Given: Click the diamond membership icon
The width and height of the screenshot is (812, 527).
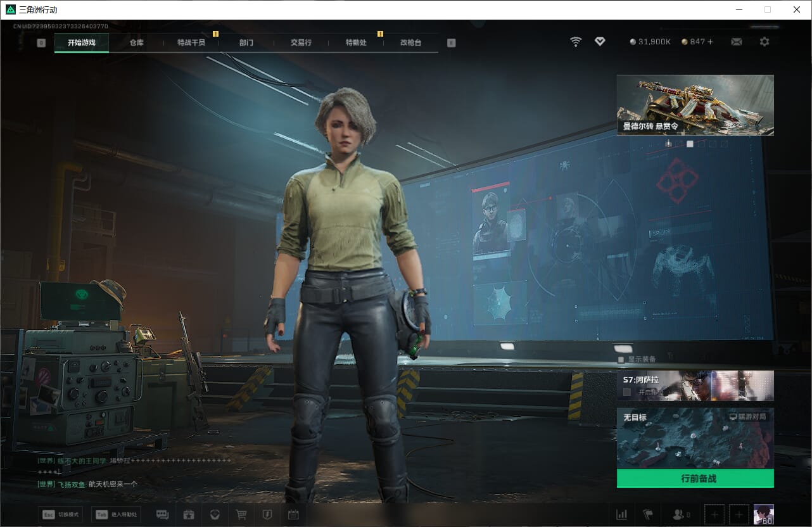Looking at the screenshot, I should pos(600,42).
